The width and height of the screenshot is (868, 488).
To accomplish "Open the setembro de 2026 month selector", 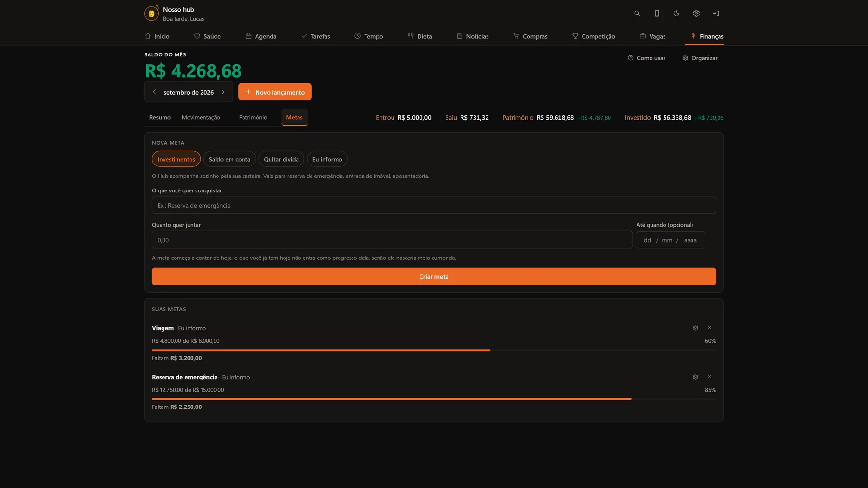I will pos(189,92).
